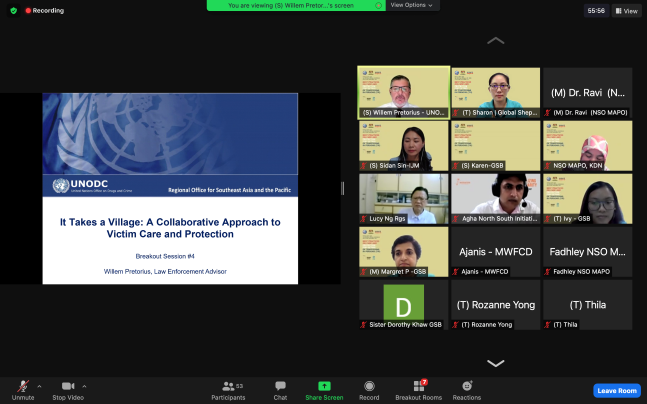This screenshot has width=647, height=404.
Task: Leave the meeting room
Action: [x=616, y=390]
